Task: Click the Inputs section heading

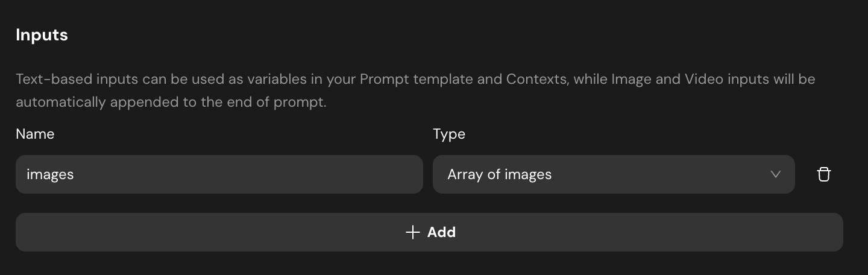Action: tap(42, 35)
